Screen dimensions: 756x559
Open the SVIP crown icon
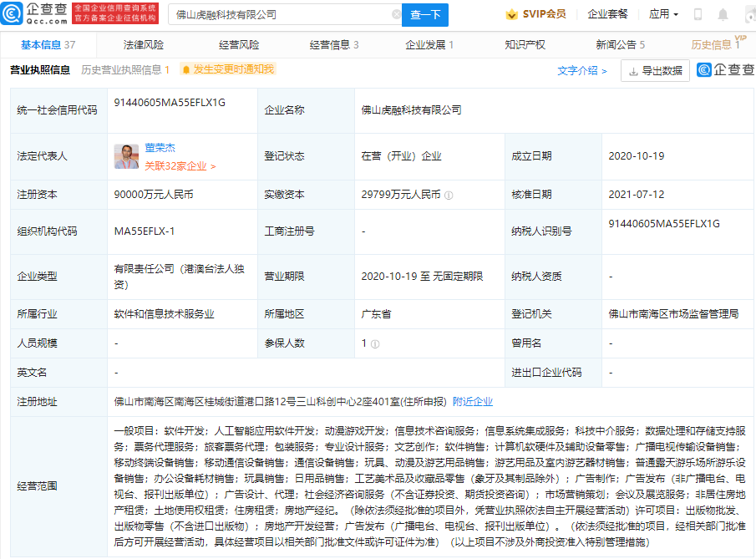click(511, 14)
